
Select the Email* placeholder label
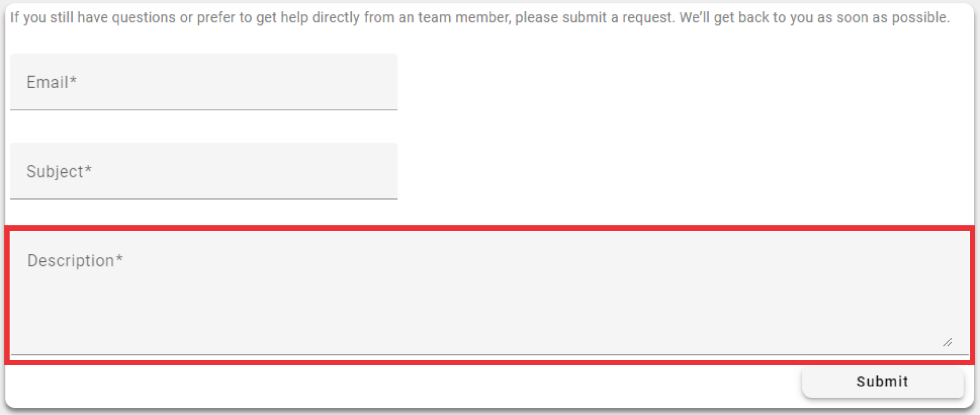tap(51, 82)
